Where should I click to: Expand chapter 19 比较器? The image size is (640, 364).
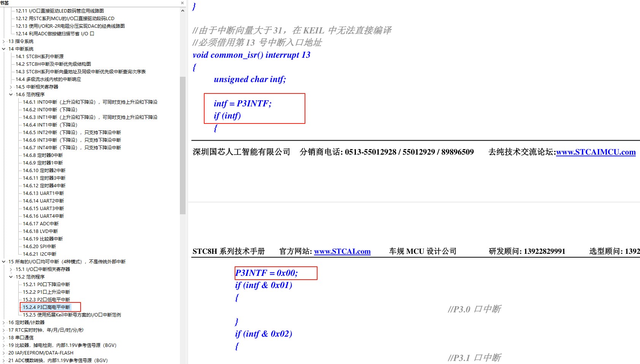[x=4, y=345]
